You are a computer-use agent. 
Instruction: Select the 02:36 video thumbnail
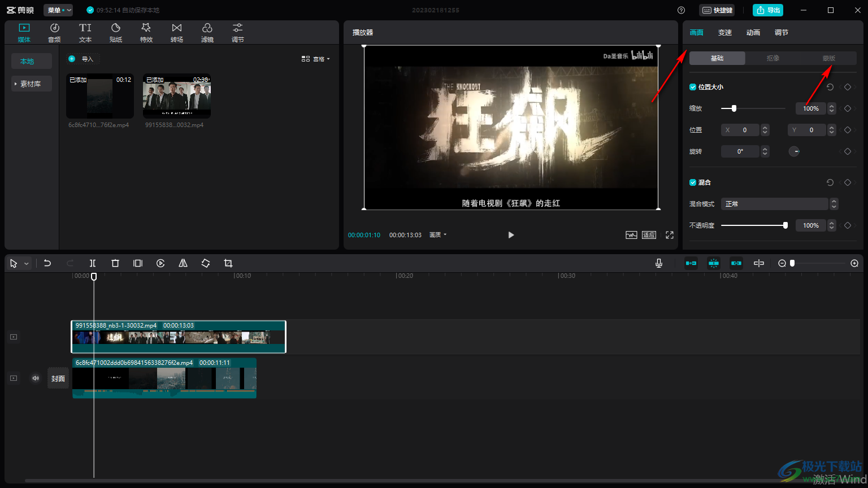(x=177, y=96)
